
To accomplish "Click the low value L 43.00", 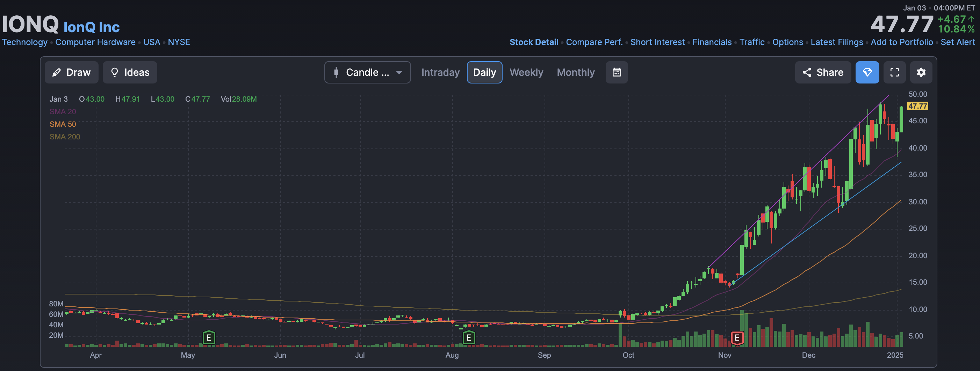I will pos(163,99).
